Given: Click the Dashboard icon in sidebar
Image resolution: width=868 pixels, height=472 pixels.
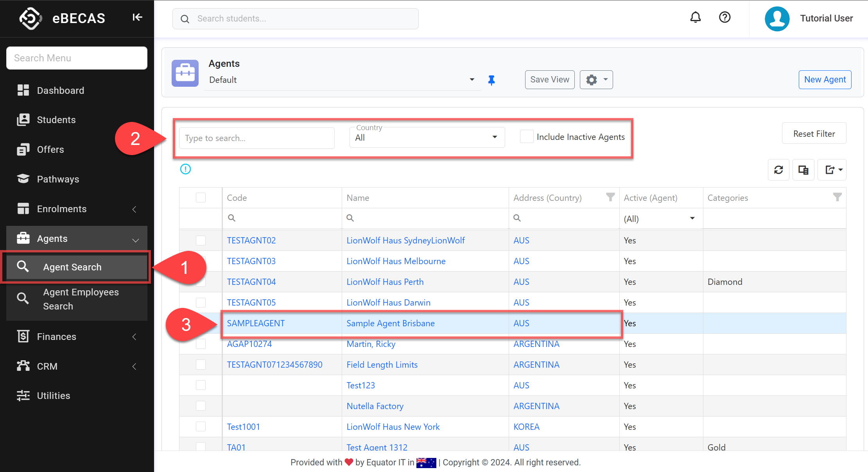Looking at the screenshot, I should click(x=23, y=90).
